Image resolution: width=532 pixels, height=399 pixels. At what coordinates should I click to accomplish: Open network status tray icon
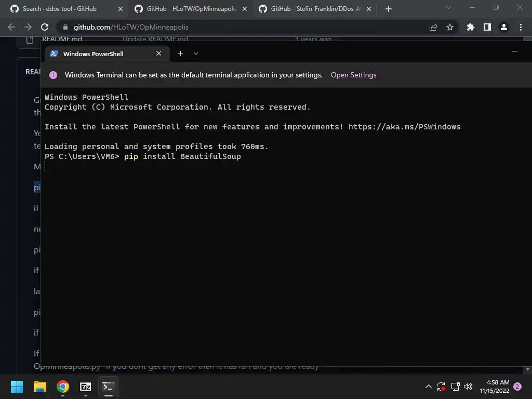455,387
